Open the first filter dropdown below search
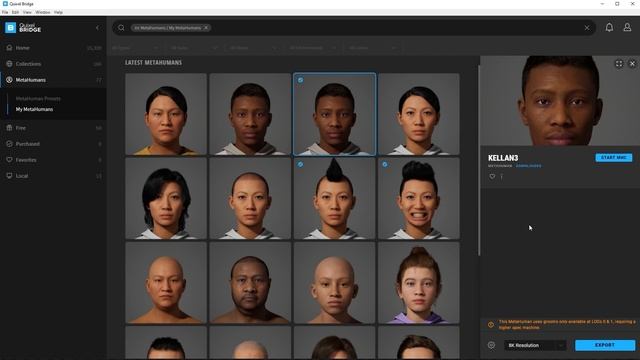This screenshot has width=640, height=360. (136, 48)
